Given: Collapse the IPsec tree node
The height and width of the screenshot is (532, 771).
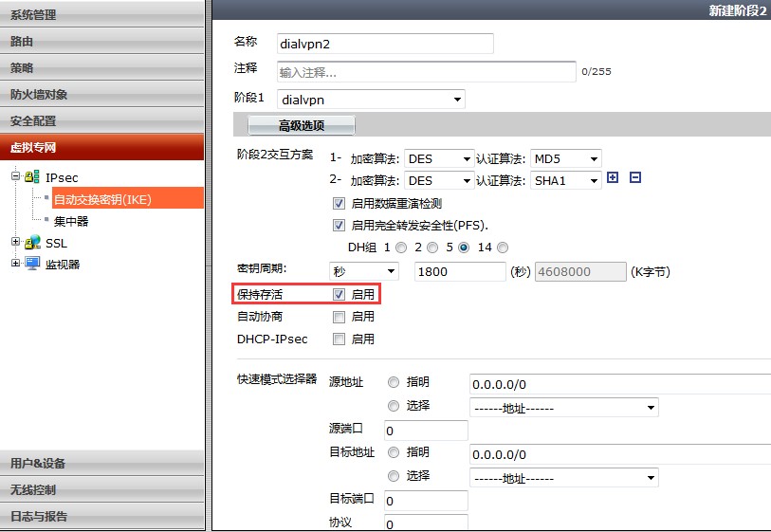Looking at the screenshot, I should [15, 176].
